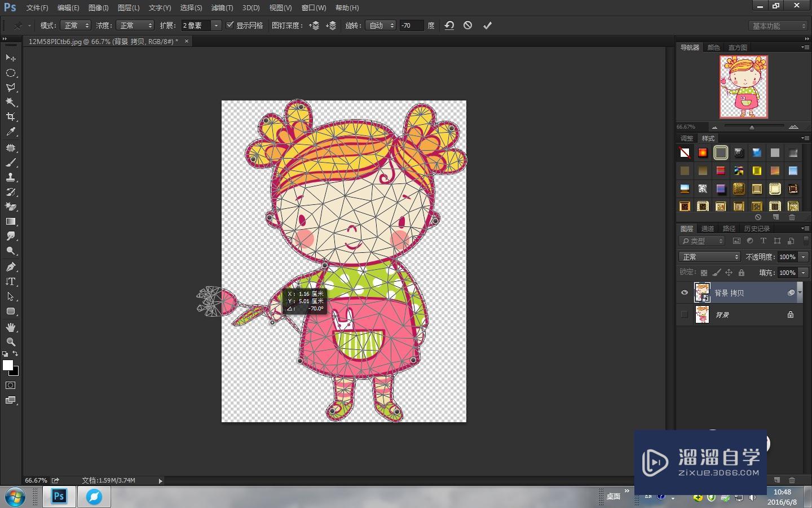Screen dimensions: 812x508
Task: Filter layers by text type
Action: pyautogui.click(x=764, y=241)
